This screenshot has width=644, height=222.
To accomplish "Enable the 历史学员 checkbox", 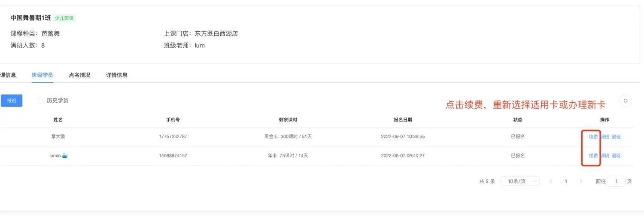I will coord(40,100).
